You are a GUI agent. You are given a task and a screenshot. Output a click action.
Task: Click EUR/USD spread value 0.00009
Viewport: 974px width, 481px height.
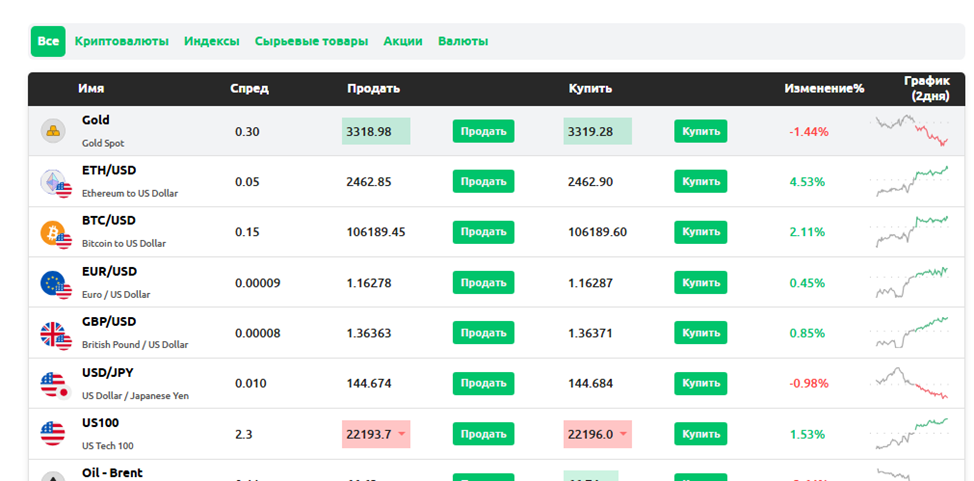click(257, 283)
